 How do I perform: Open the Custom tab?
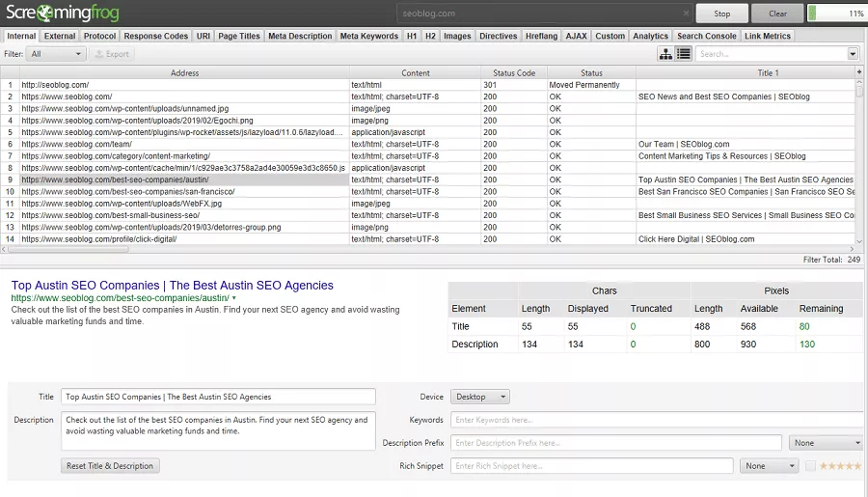coord(610,36)
